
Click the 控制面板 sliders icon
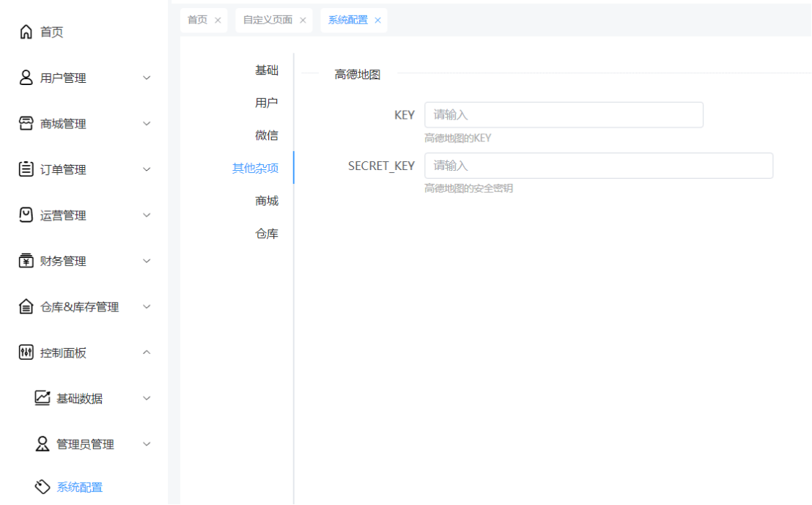(26, 353)
